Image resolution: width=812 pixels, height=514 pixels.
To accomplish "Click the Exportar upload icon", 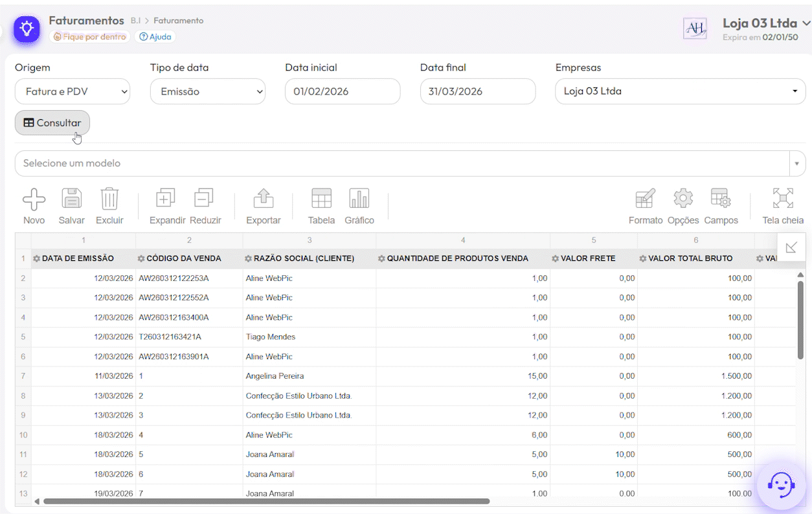I will [263, 199].
